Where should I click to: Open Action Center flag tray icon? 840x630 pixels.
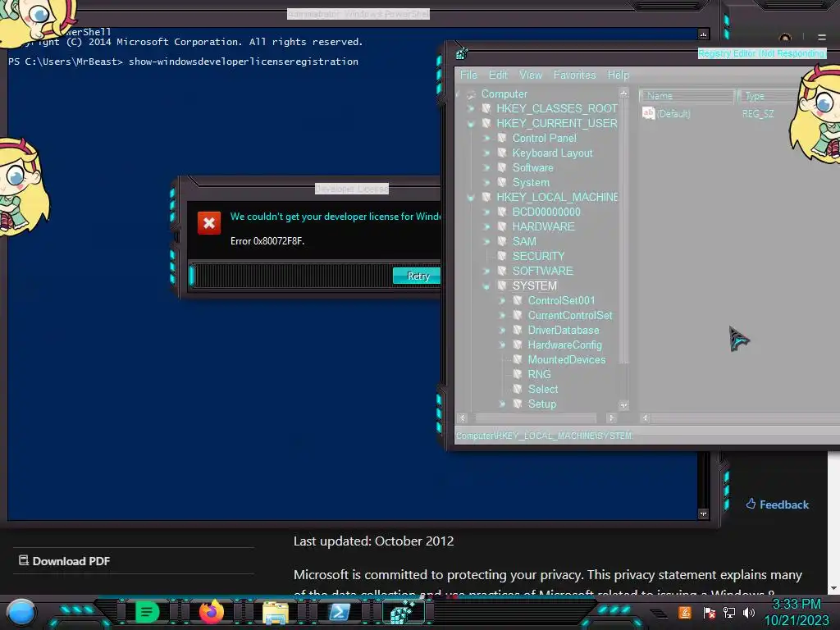710,613
